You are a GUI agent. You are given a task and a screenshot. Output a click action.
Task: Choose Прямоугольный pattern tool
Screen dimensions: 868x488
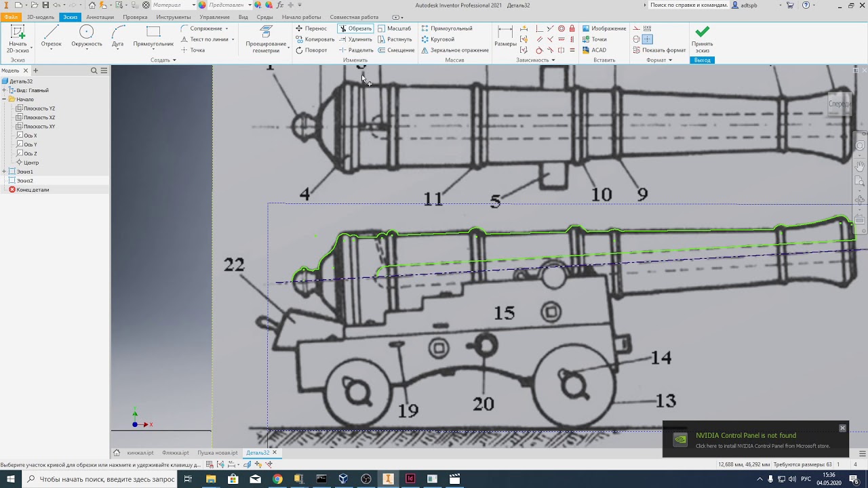click(447, 28)
